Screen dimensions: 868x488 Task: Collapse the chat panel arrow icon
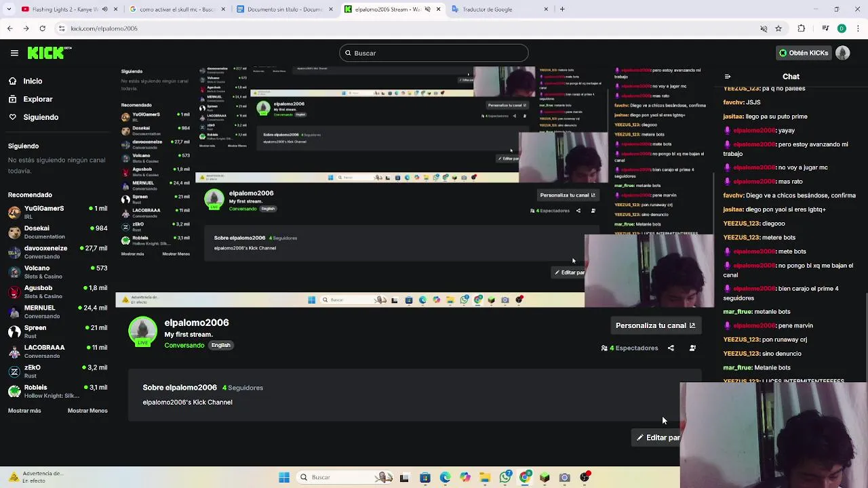click(x=728, y=77)
